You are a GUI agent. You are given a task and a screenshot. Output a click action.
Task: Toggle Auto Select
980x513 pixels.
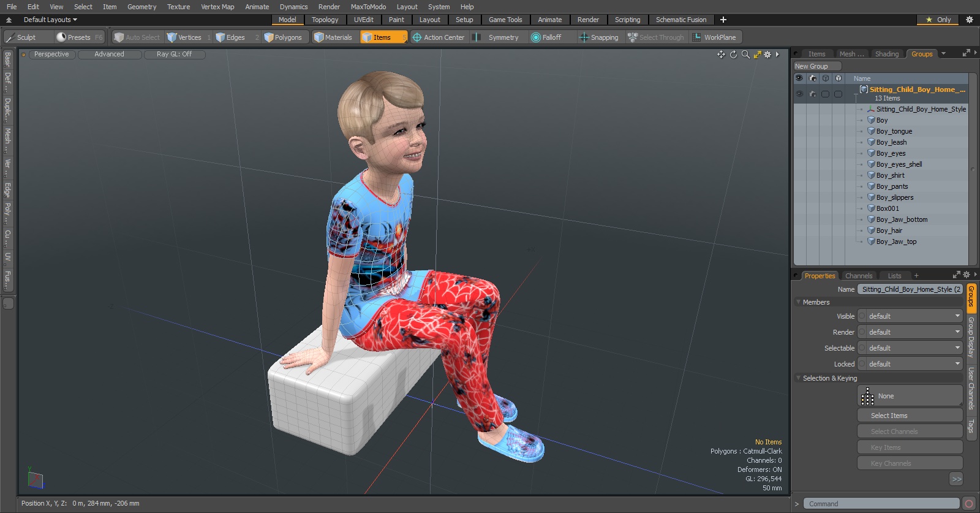pyautogui.click(x=137, y=37)
